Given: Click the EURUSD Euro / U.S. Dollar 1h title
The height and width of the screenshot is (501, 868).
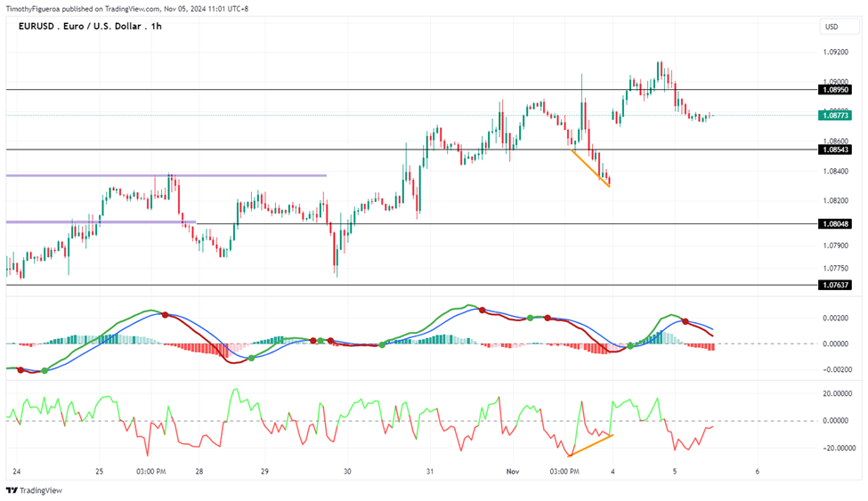Looking at the screenshot, I should [x=90, y=26].
